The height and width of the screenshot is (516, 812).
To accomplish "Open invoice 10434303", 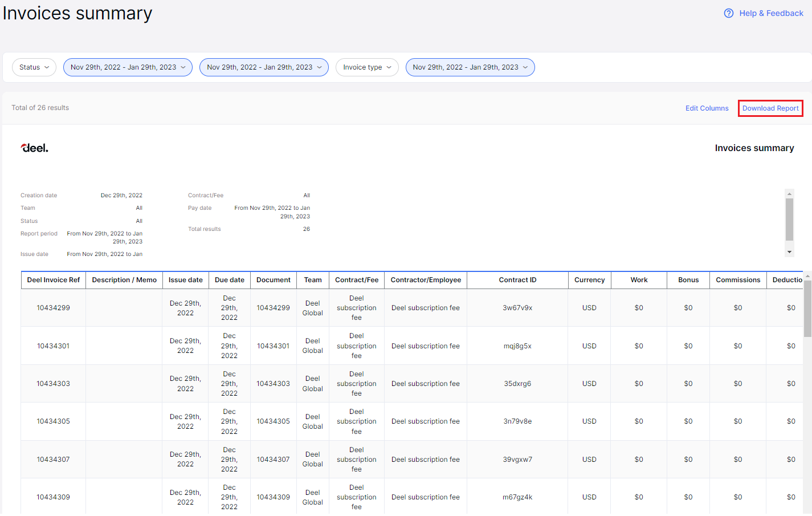I will 53,383.
